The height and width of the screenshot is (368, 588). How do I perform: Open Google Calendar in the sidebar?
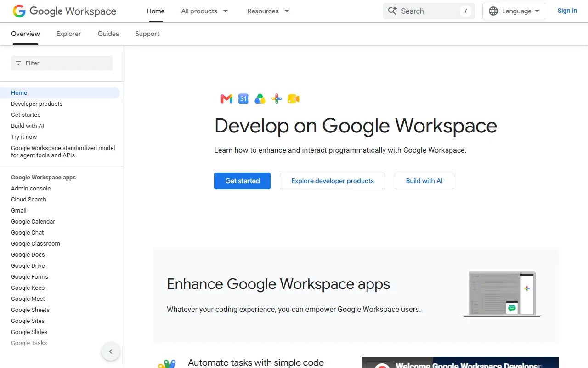[33, 222]
